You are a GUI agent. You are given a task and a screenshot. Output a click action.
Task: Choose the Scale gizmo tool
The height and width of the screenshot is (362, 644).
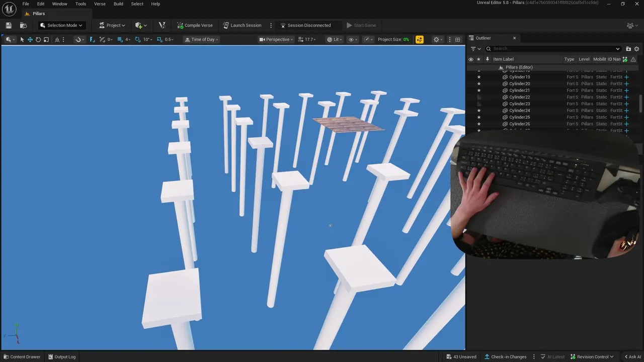click(46, 39)
